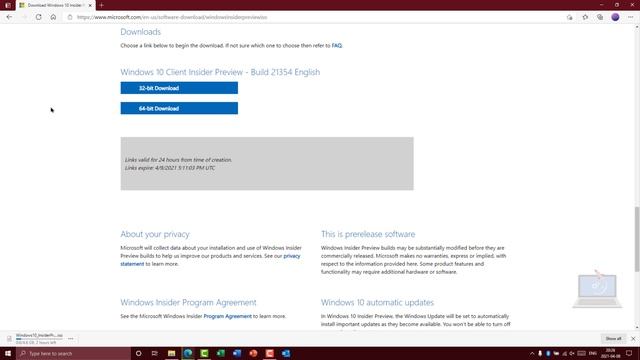This screenshot has height=360, width=640.
Task: Open the Program Agreement link
Action: coord(227,316)
